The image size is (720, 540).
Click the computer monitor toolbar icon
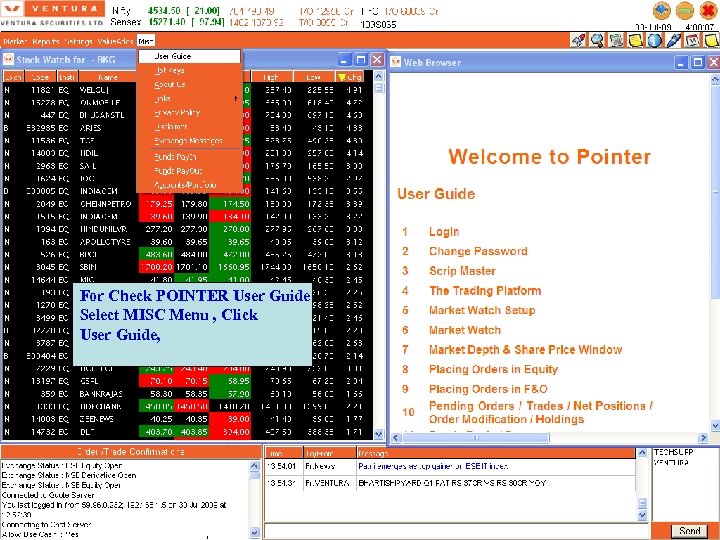(616, 40)
